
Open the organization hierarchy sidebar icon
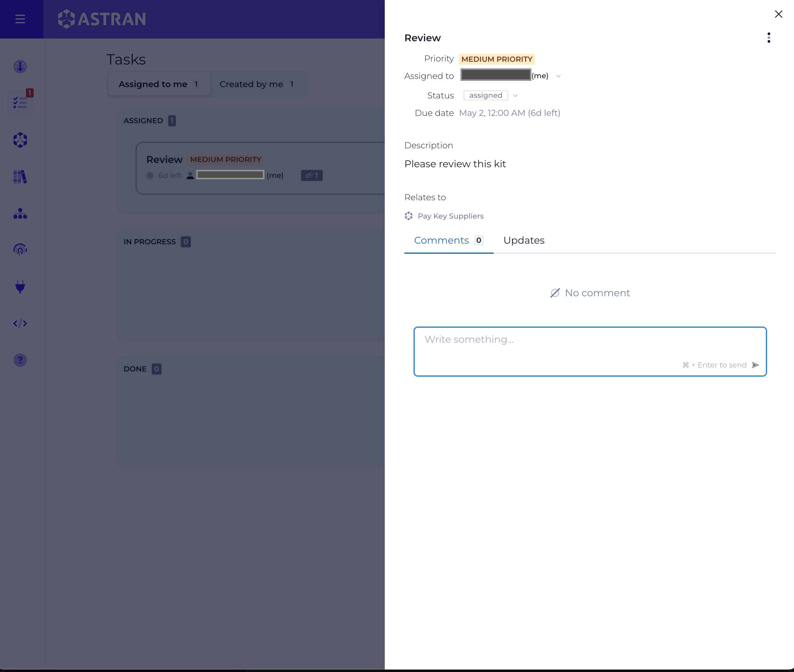coord(20,213)
